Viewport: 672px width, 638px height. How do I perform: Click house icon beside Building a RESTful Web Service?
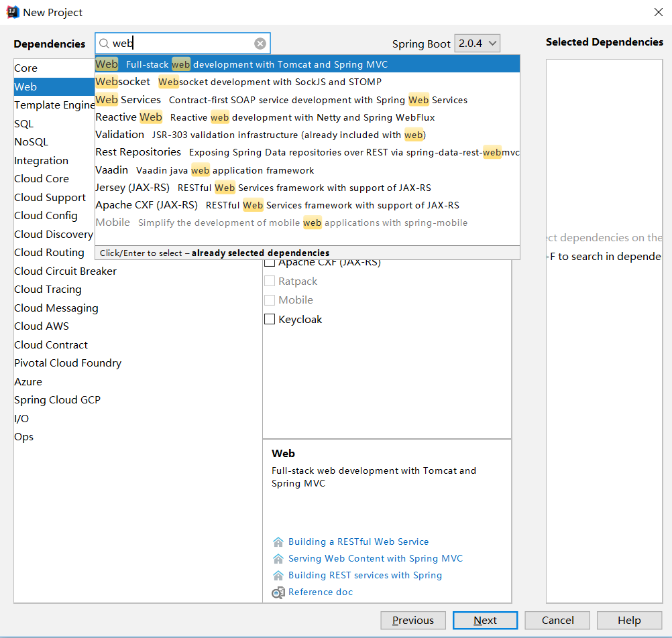click(x=278, y=542)
